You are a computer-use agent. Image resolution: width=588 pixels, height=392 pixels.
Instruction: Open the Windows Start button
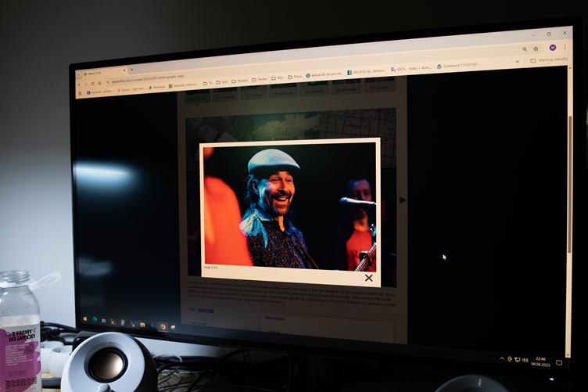85,319
